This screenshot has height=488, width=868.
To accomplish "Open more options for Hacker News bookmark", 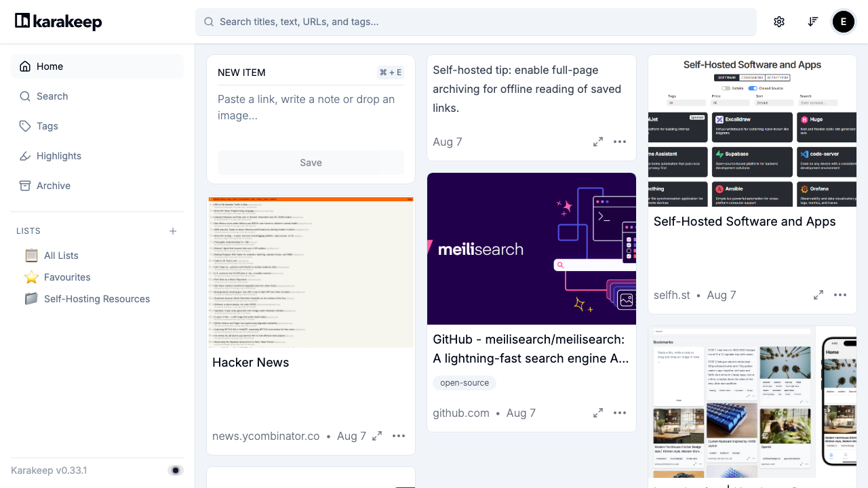I will [x=399, y=436].
